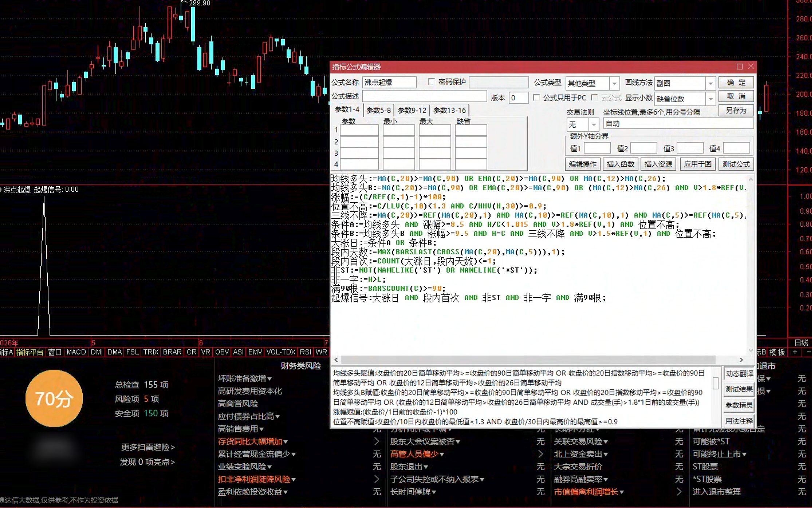Click the 公式描述 input field
The height and width of the screenshot is (508, 812).
[425, 96]
